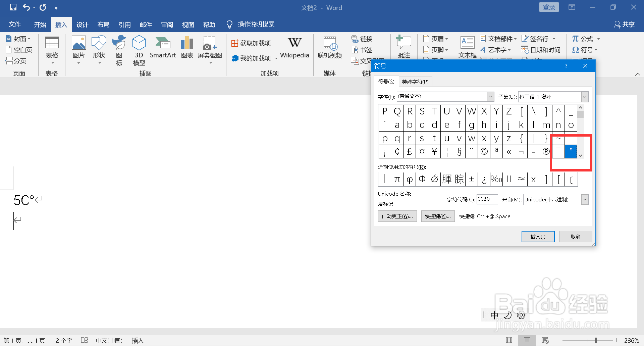Insert 日期和时间 into the document

(541, 50)
